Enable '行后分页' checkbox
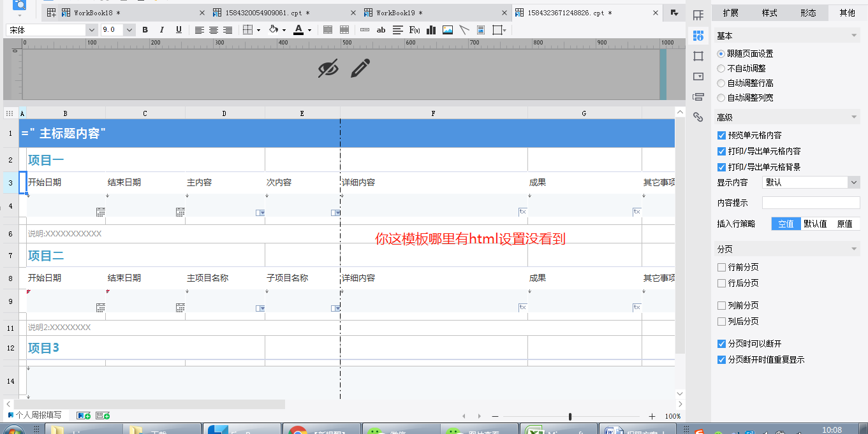This screenshot has width=868, height=434. point(721,284)
